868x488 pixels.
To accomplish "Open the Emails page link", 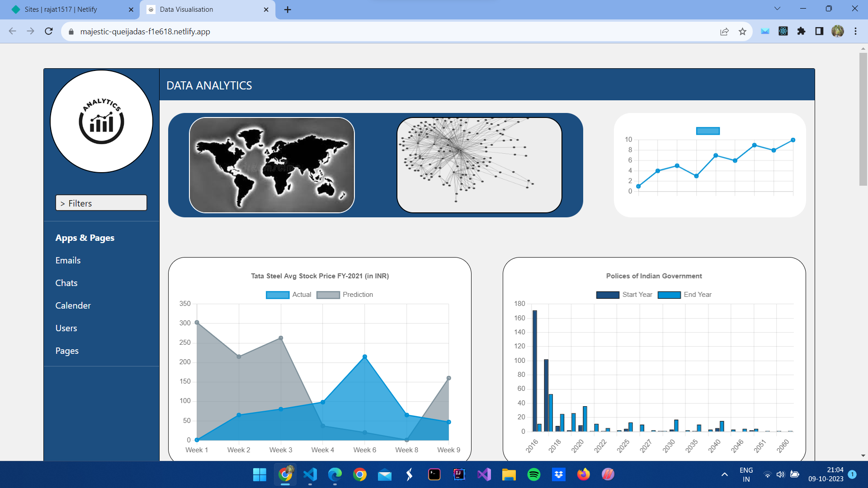I will pyautogui.click(x=68, y=260).
